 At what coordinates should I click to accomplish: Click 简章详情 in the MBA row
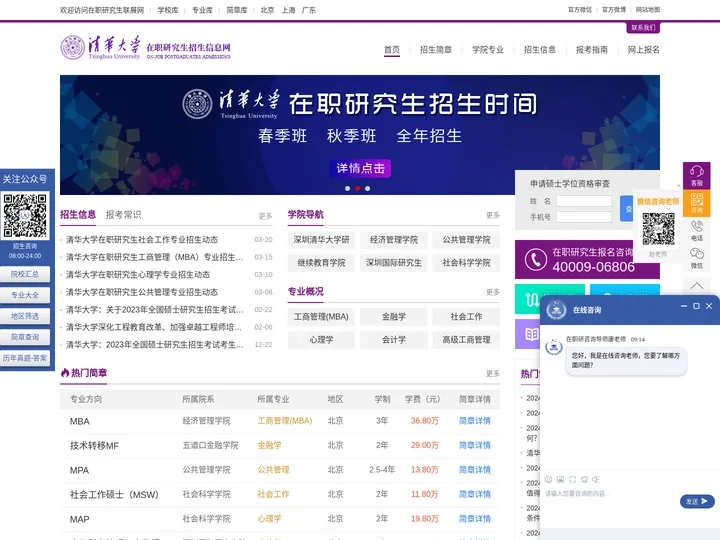point(475,421)
